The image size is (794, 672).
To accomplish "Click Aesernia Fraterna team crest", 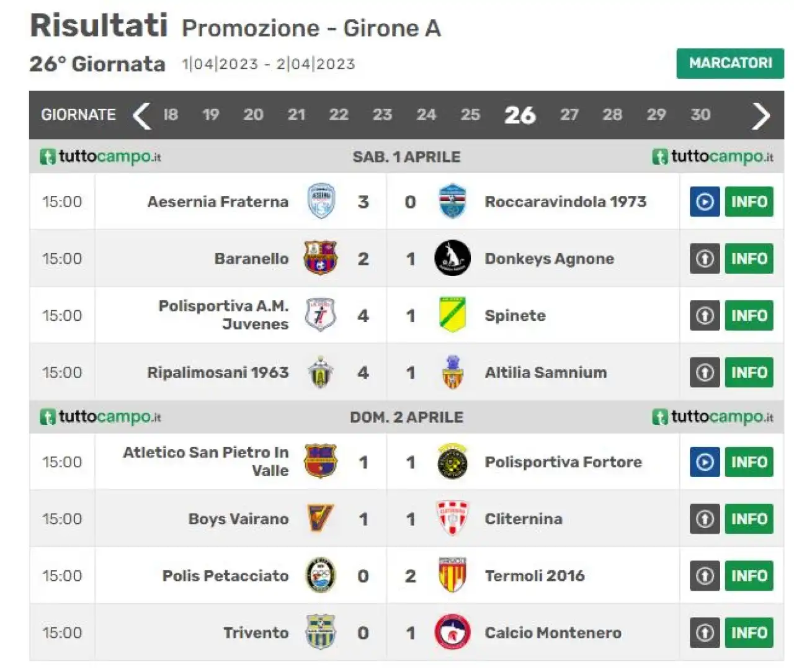I will pos(321,201).
